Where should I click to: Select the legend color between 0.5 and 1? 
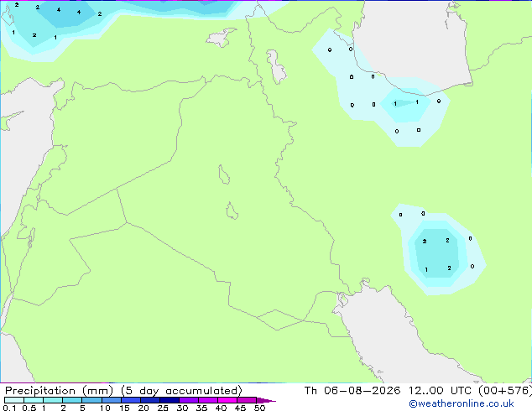coord(34,400)
